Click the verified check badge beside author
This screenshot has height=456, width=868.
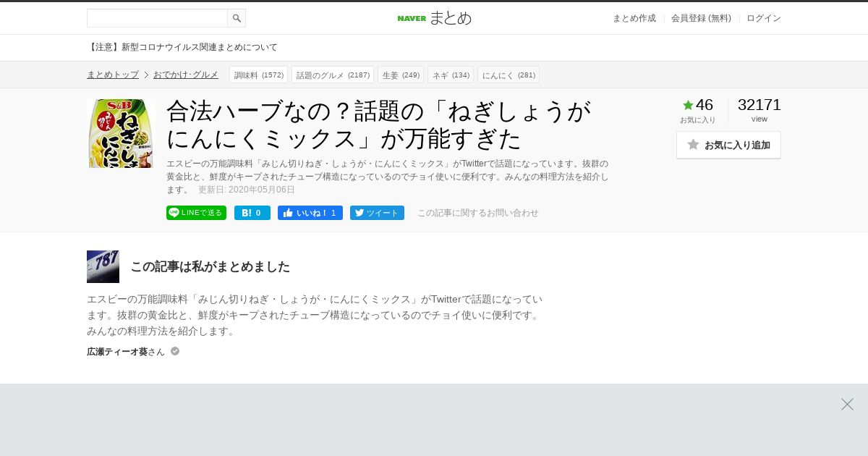[x=175, y=351]
